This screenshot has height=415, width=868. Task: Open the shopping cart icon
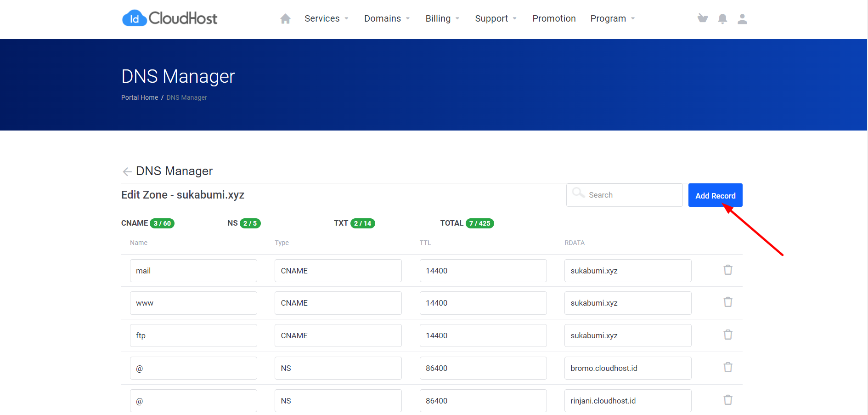(x=702, y=18)
